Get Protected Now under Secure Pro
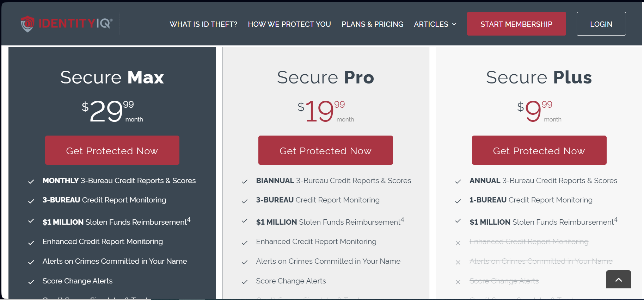Image resolution: width=644 pixels, height=300 pixels. [x=325, y=150]
